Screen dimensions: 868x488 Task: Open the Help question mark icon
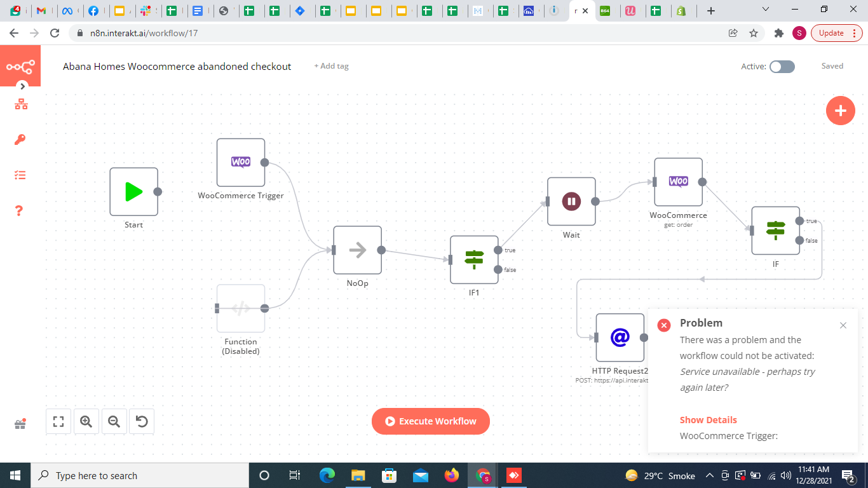20,210
